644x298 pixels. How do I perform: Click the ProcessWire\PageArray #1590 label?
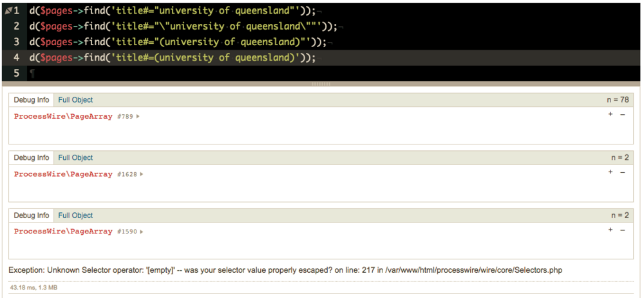63,232
